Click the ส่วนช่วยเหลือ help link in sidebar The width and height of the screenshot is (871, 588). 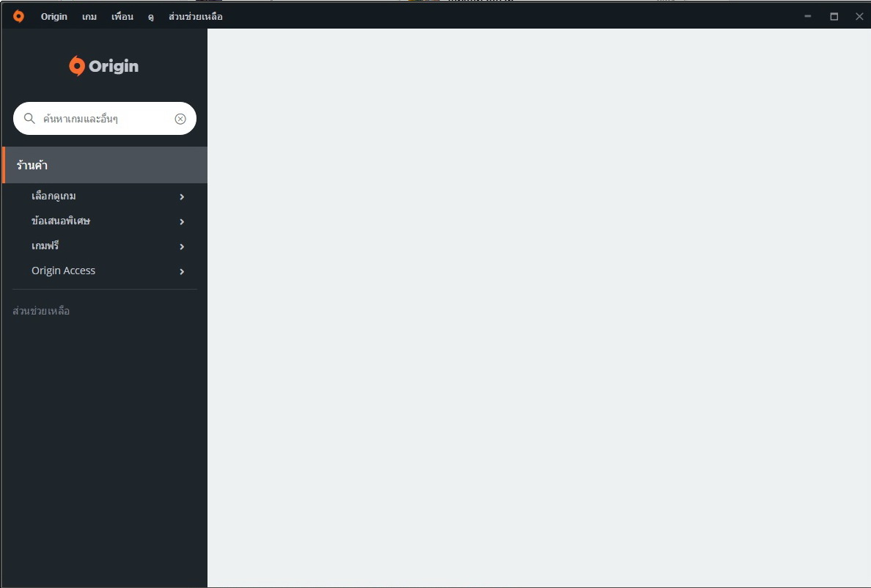(x=41, y=311)
